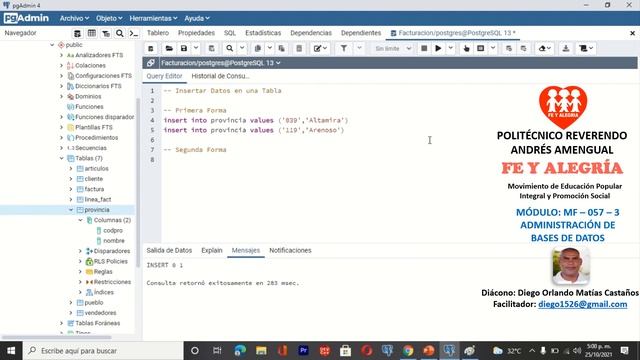
Task: Click the macros icon at toolbar end
Action: pyautogui.click(x=584, y=49)
